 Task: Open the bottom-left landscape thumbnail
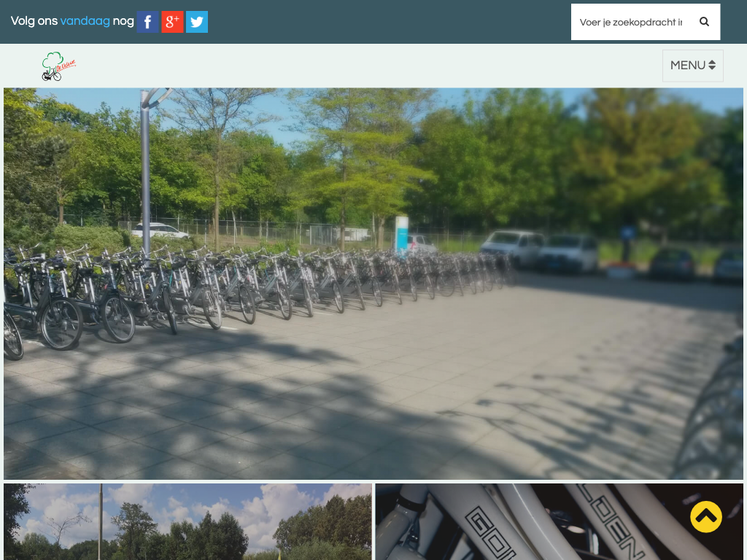pos(187,521)
